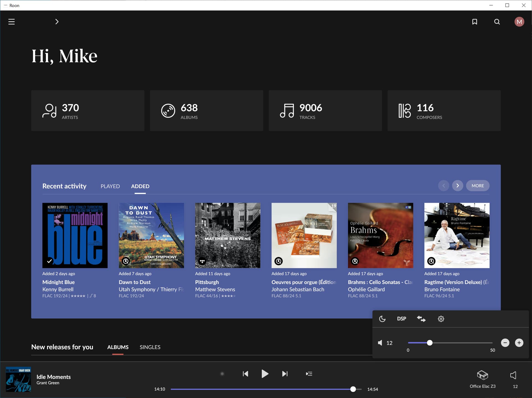Open the Dawn to Dust title link

135,282
